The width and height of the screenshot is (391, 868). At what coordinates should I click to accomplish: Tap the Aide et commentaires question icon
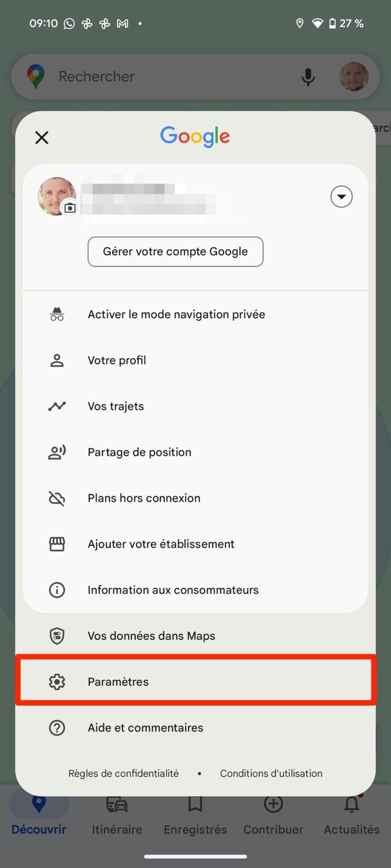pos(57,728)
